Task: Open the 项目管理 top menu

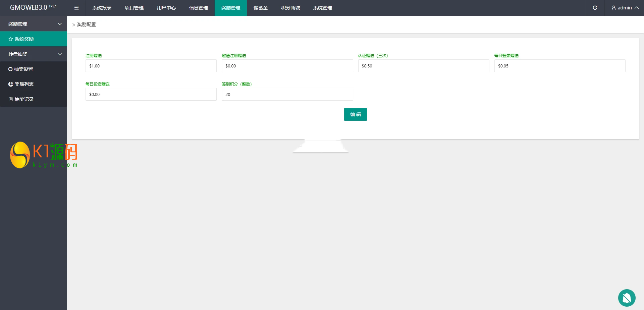Action: (x=134, y=8)
